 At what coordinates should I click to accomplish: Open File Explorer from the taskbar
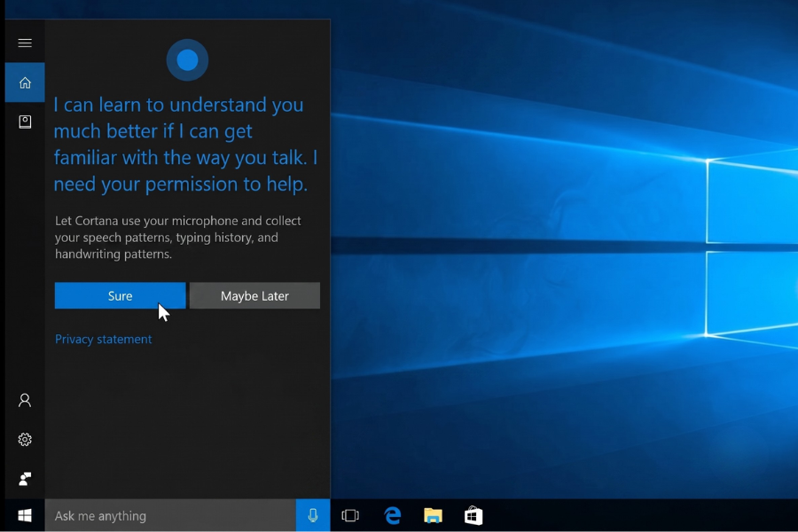pyautogui.click(x=433, y=516)
